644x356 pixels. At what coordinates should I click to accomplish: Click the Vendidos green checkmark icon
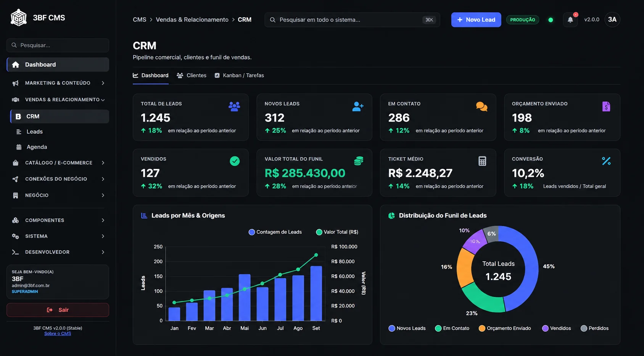pos(235,161)
